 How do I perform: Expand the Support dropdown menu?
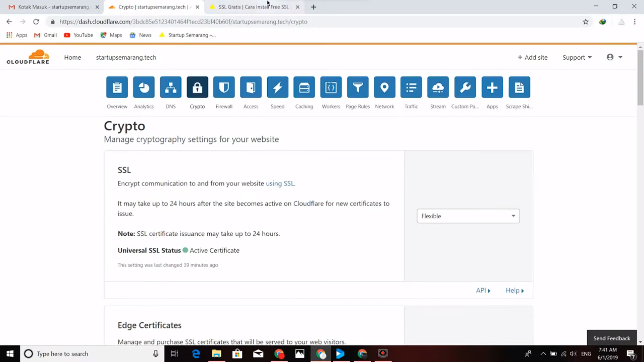577,57
